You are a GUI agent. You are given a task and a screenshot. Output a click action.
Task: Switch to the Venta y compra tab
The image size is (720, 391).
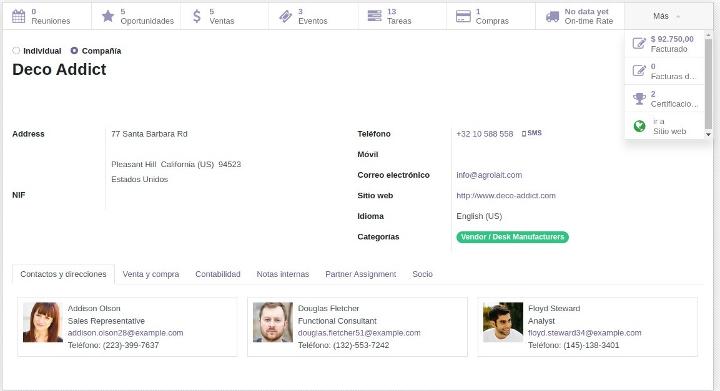click(151, 274)
